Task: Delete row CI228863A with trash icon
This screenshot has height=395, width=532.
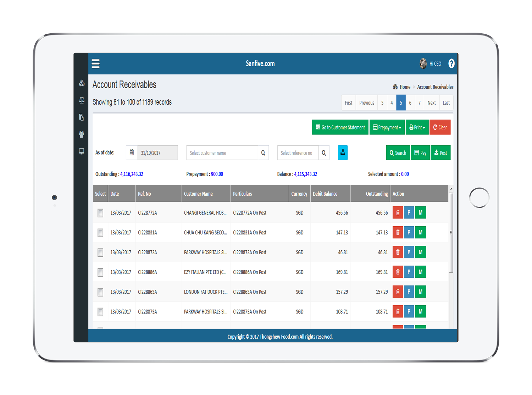Action: coord(398,292)
